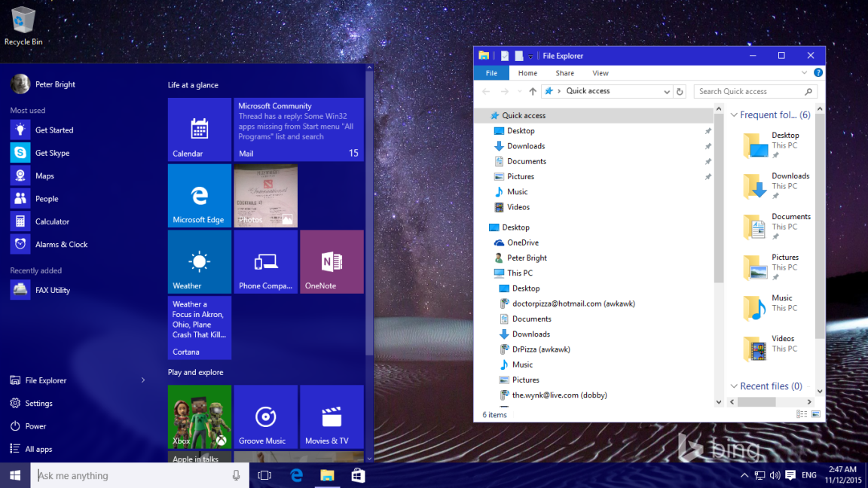Expand the Recent files section
Image resolution: width=868 pixels, height=488 pixels.
734,386
